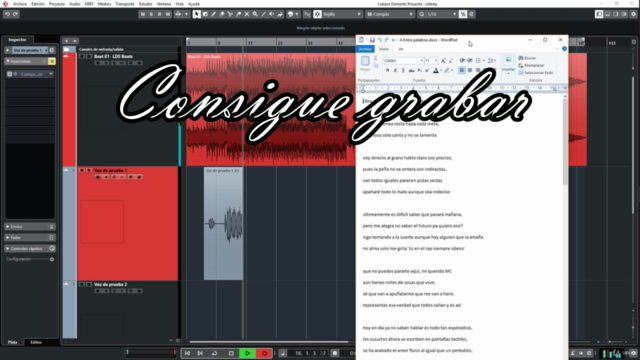
Task: Click the WordPad vertical scrollbar thumb
Action: click(565, 141)
